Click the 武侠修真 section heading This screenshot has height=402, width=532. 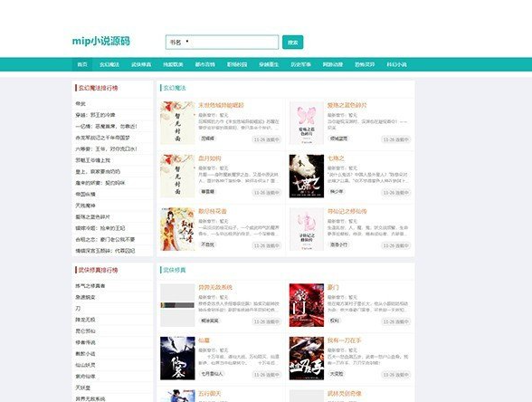(x=175, y=270)
